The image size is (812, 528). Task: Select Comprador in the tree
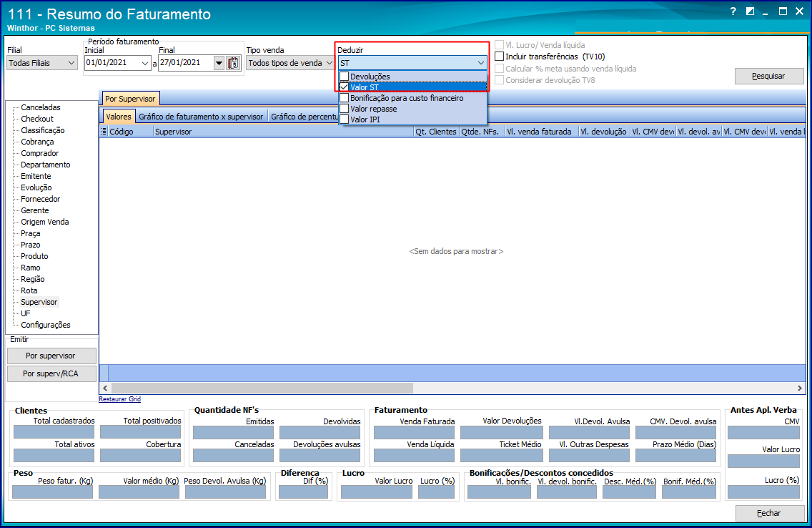pyautogui.click(x=39, y=153)
